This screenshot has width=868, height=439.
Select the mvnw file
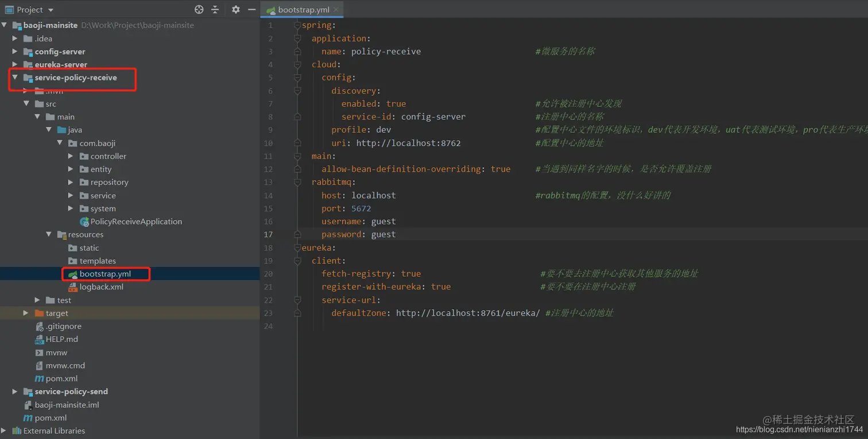[57, 353]
